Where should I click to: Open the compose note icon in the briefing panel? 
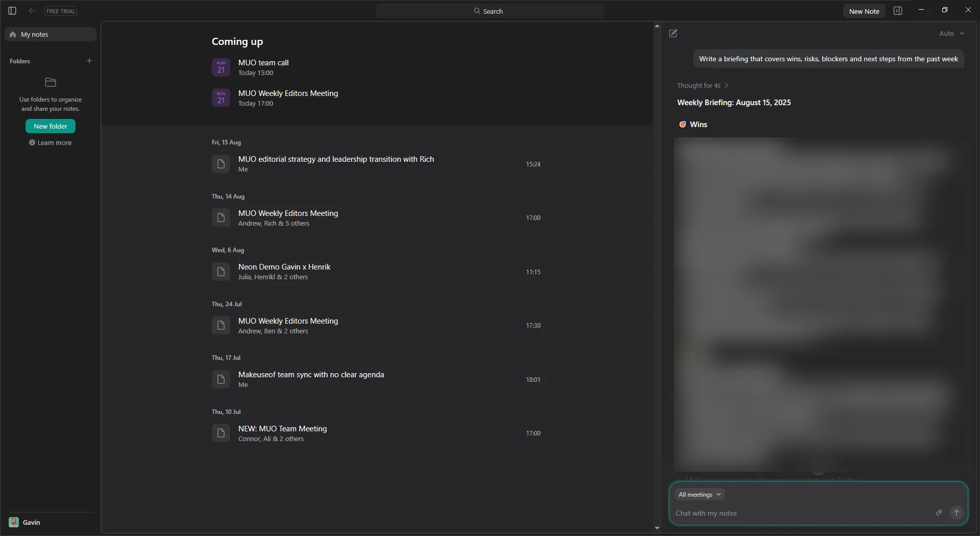point(673,33)
